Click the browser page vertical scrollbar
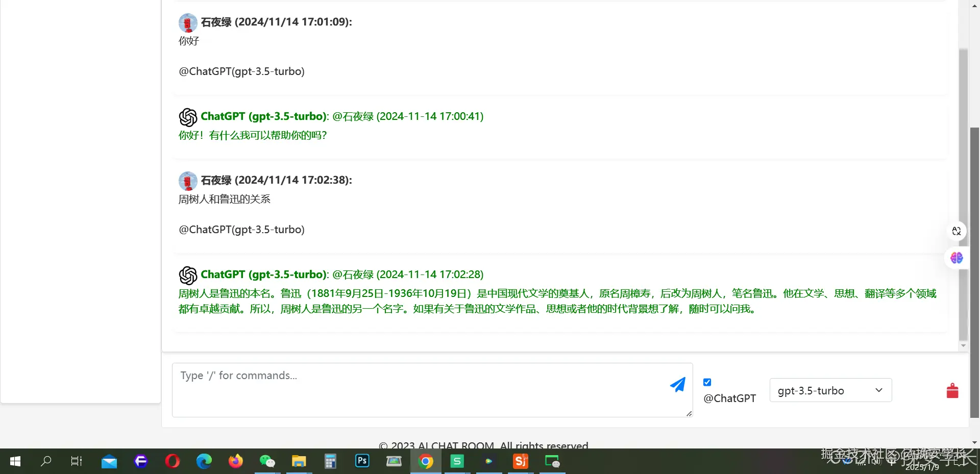 tap(974, 273)
